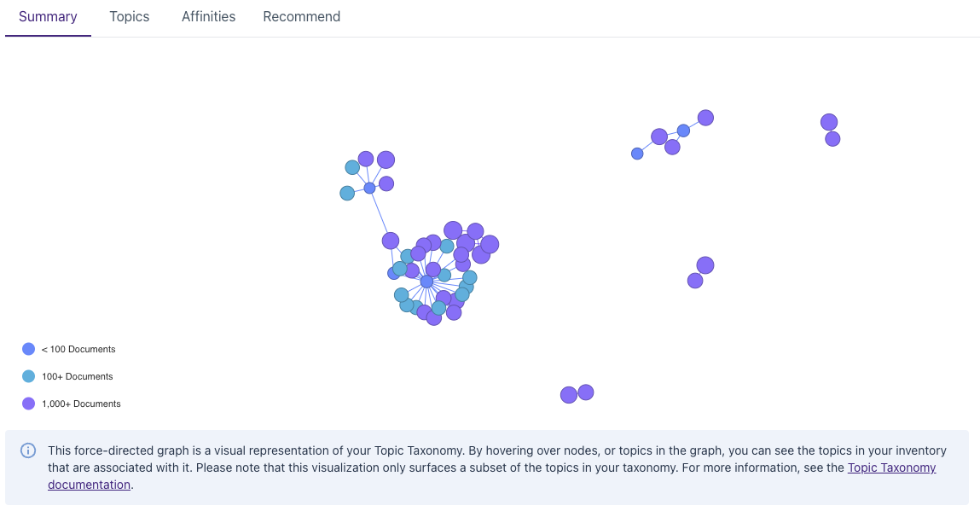Open the Affinities tab
Viewport: 980px width, 517px height.
(x=208, y=17)
